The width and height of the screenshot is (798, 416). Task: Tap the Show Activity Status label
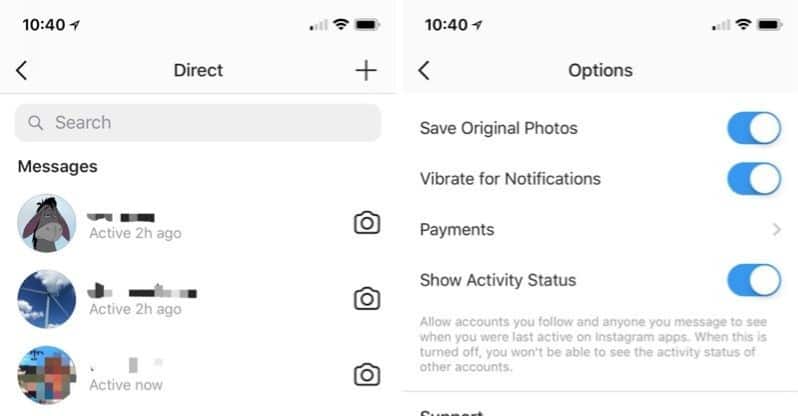(498, 280)
